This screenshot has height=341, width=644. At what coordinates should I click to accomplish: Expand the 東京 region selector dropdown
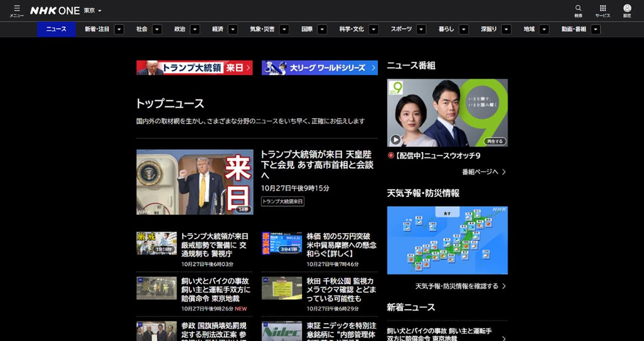point(92,10)
